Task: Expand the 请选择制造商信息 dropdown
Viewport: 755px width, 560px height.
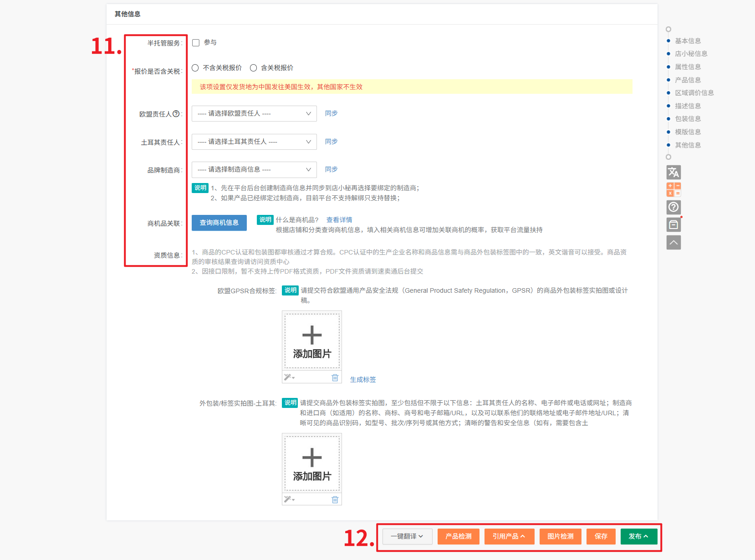Action: 254,170
